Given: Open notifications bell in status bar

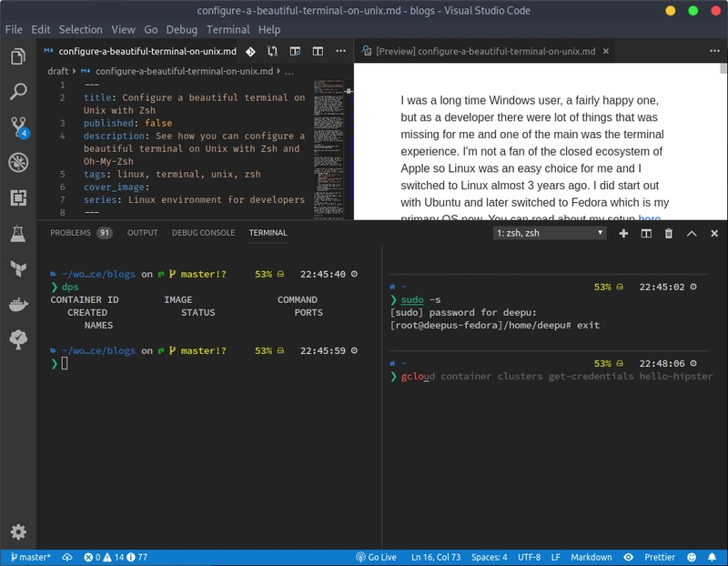Looking at the screenshot, I should (712, 557).
